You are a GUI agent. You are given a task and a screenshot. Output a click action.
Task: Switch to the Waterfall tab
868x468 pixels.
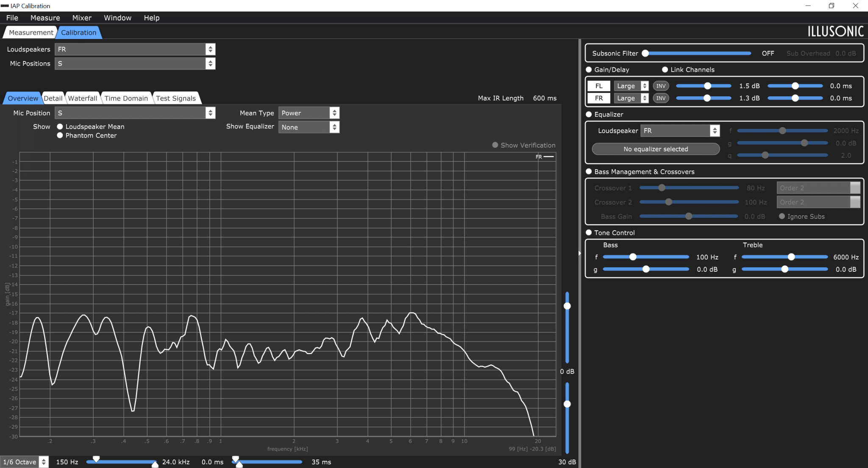tap(83, 98)
